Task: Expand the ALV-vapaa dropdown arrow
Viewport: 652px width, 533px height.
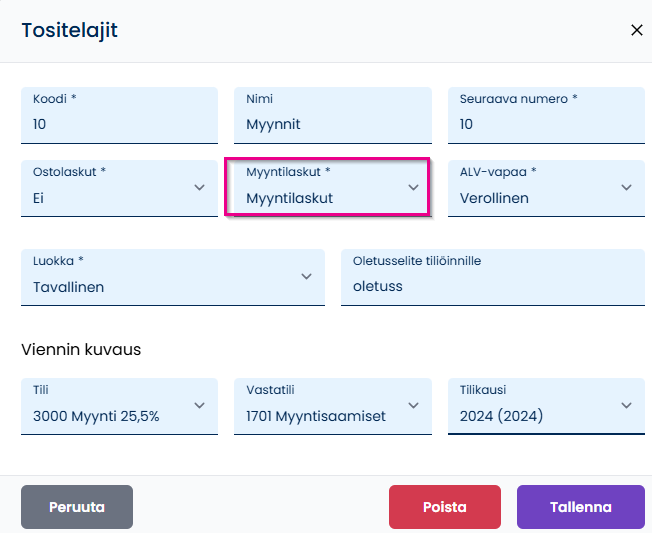Action: click(626, 188)
